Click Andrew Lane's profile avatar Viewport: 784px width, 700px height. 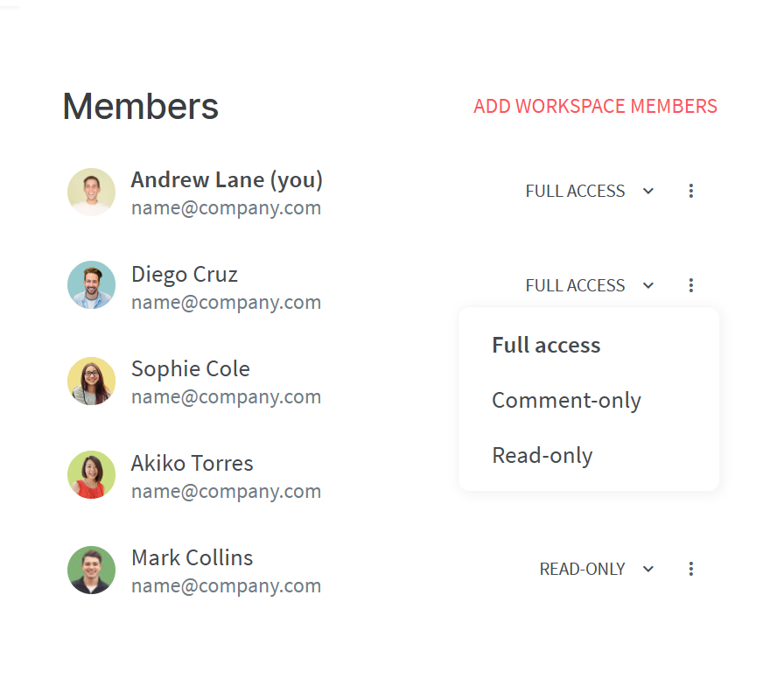tap(92, 192)
